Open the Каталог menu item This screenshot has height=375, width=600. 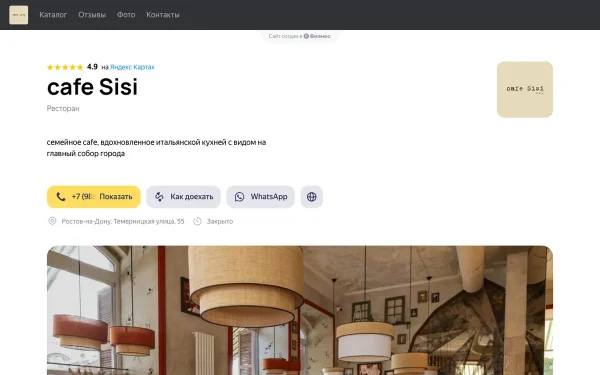pos(53,15)
